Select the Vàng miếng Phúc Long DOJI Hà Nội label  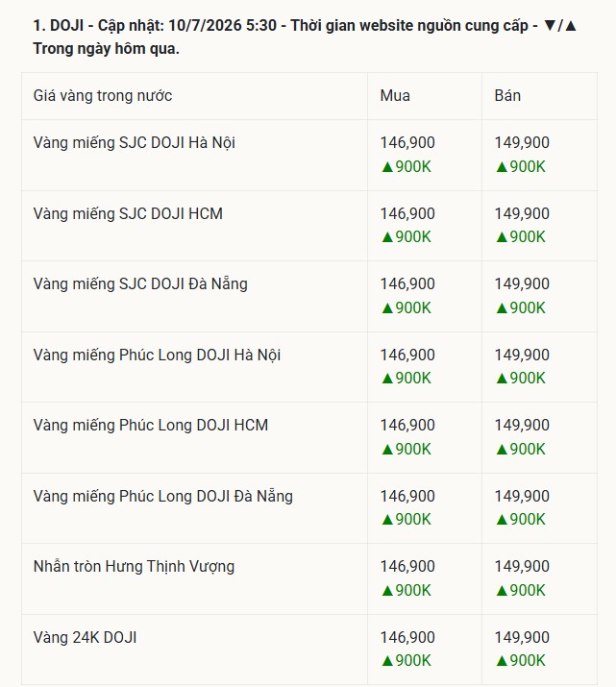[157, 355]
